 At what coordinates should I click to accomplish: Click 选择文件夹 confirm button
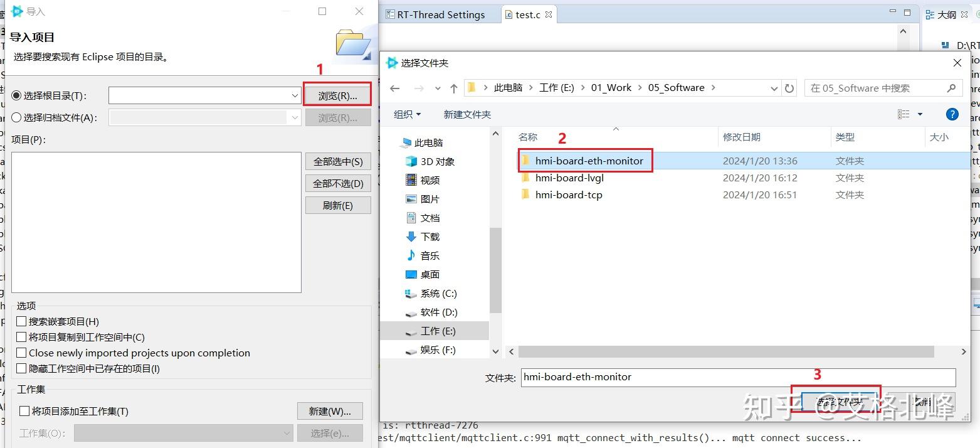click(840, 402)
